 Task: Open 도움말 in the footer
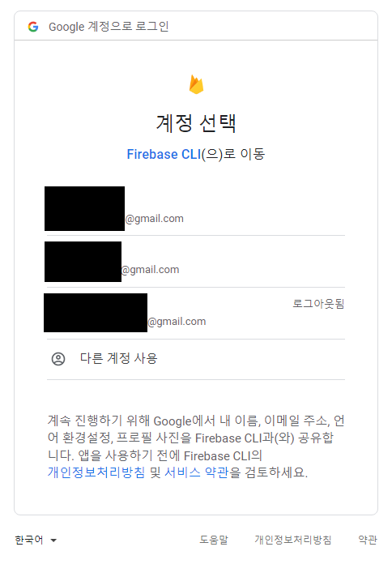pos(214,540)
